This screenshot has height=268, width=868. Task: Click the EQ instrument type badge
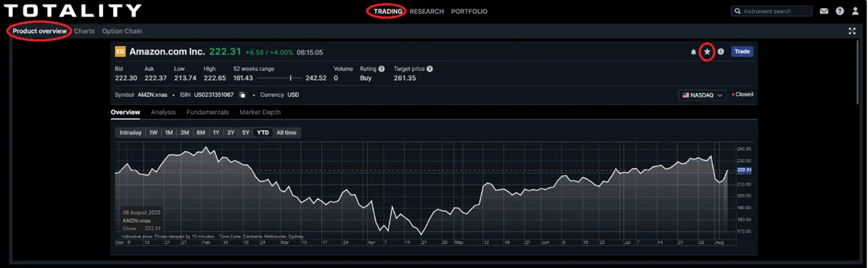coord(120,52)
